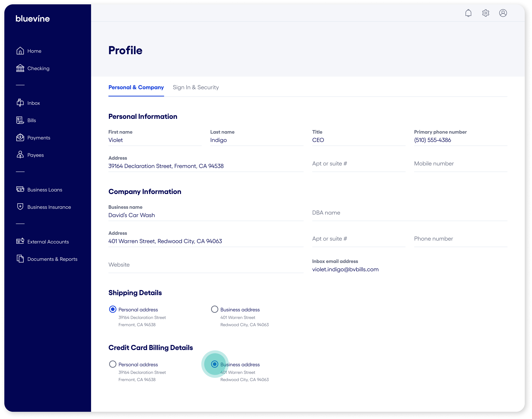Click the Business Insurance shield icon

pyautogui.click(x=21, y=207)
